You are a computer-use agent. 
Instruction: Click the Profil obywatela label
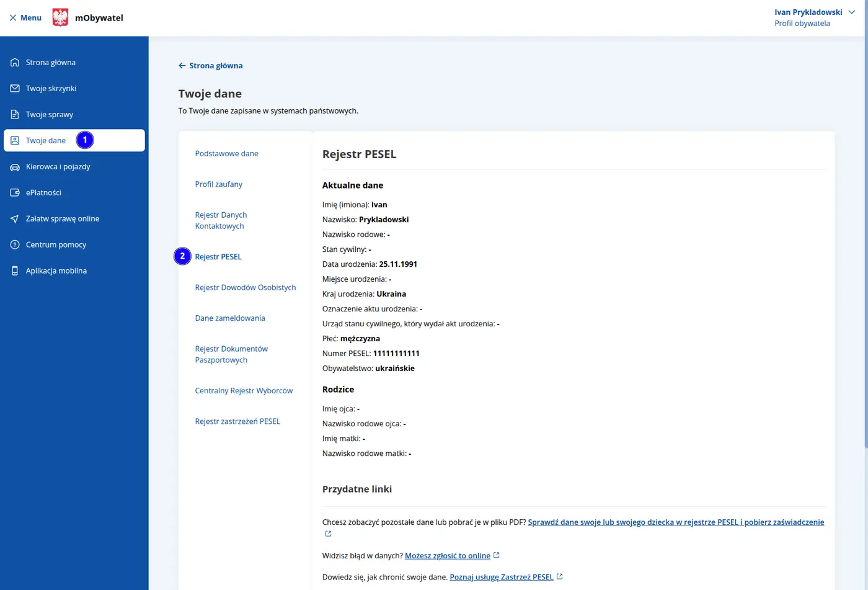coord(802,24)
